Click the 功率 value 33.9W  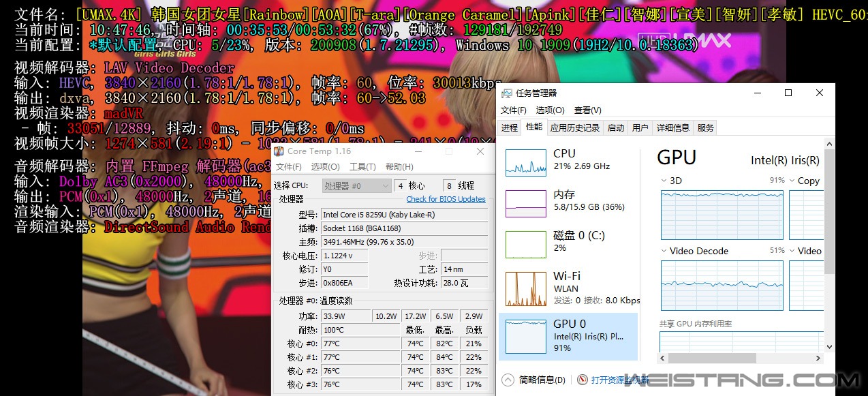(x=345, y=316)
